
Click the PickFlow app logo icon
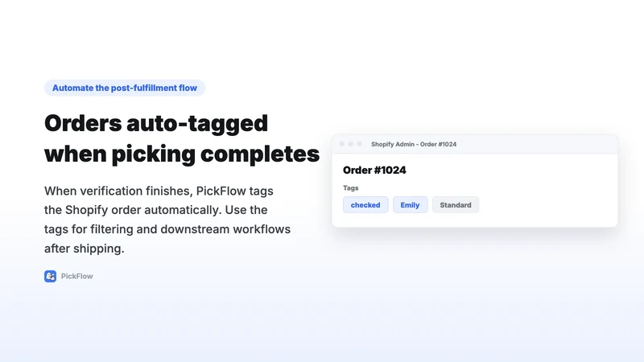50,276
